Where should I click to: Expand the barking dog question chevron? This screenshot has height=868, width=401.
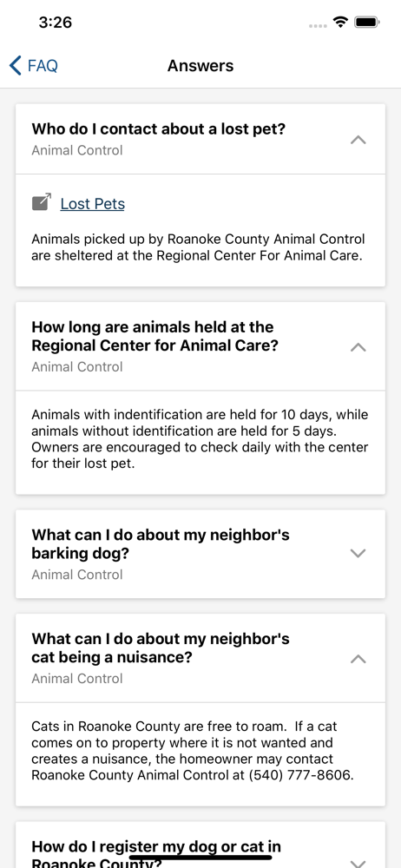358,553
